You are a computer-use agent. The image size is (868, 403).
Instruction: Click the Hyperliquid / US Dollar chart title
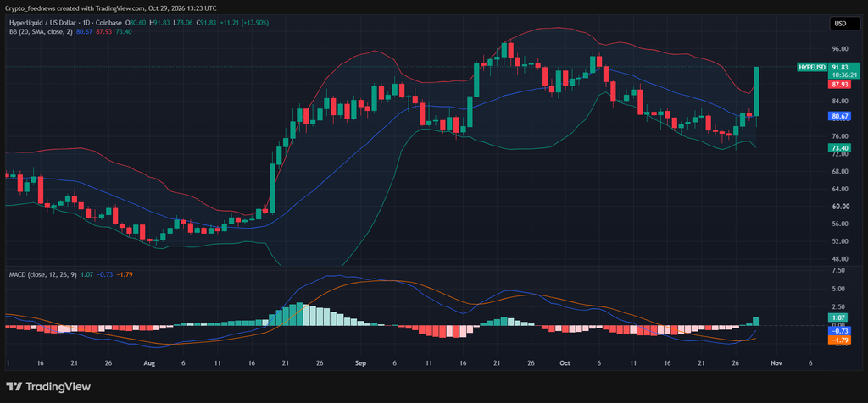pyautogui.click(x=66, y=23)
